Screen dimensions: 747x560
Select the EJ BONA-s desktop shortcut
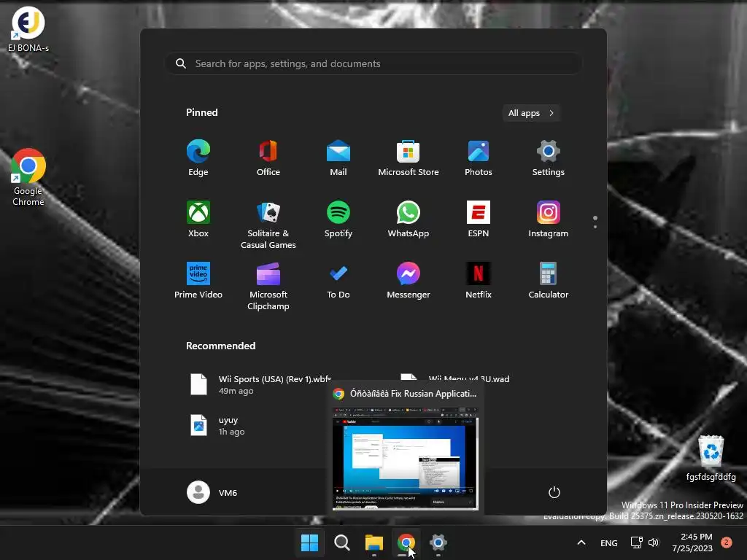click(28, 29)
